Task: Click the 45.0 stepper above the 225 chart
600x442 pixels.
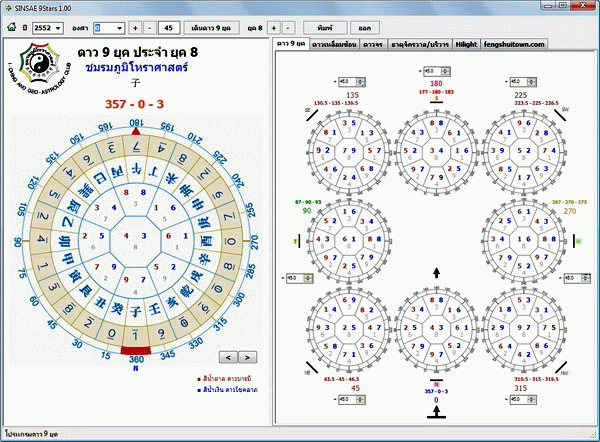Action: [x=523, y=82]
